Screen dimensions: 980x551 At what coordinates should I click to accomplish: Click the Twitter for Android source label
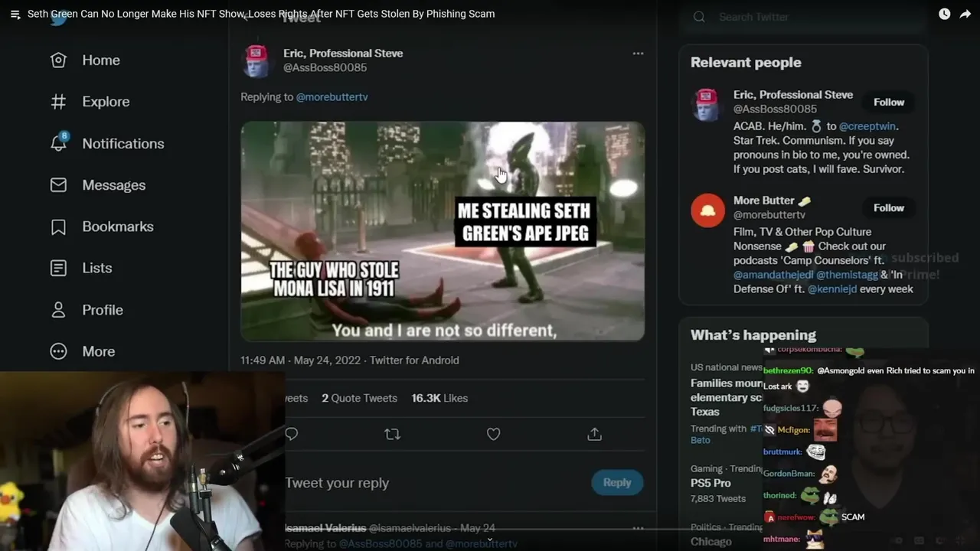tap(414, 360)
